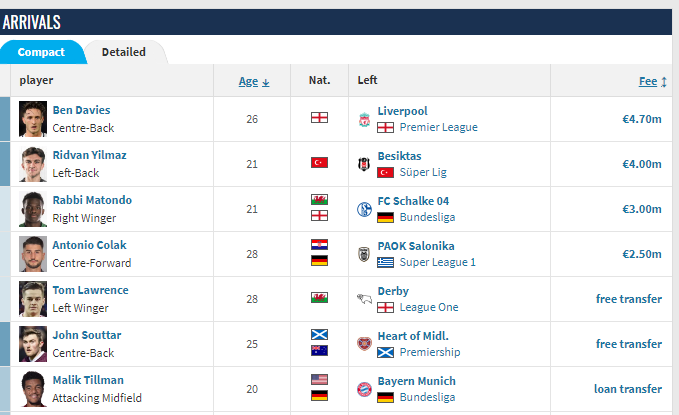679x415 pixels.
Task: Click John Souttar's portrait thumbnail
Action: coord(33,344)
